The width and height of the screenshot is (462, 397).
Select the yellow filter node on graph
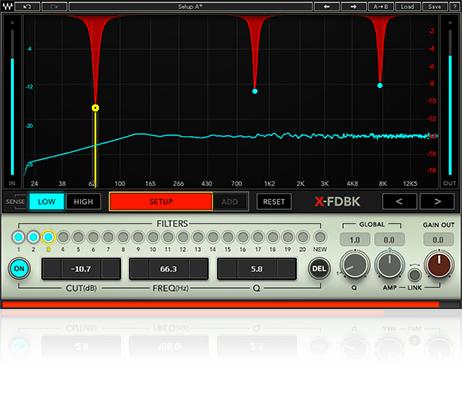coord(95,108)
